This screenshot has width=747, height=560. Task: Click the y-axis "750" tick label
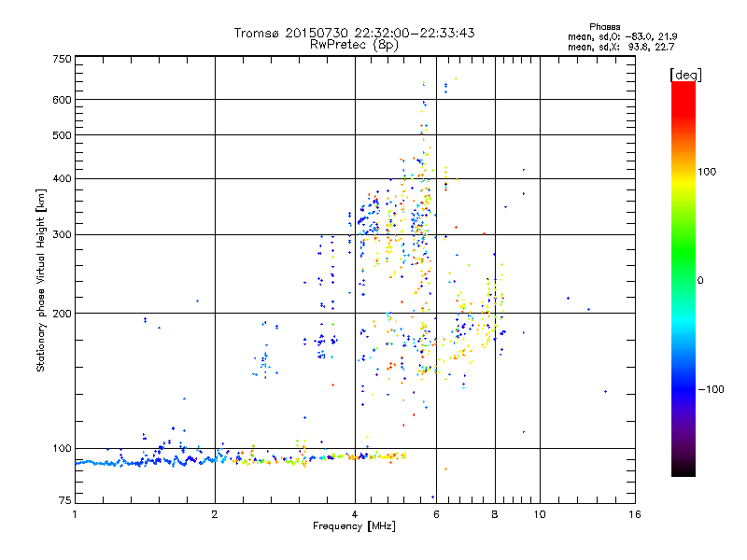[x=62, y=59]
